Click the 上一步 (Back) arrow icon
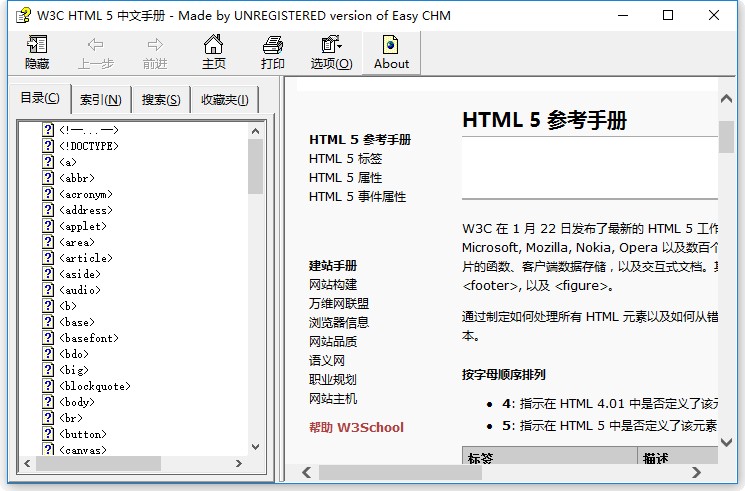745x491 pixels. click(96, 45)
